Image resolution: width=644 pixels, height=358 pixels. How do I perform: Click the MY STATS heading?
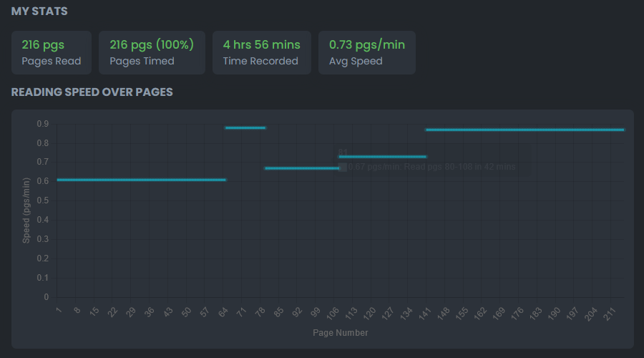click(39, 11)
